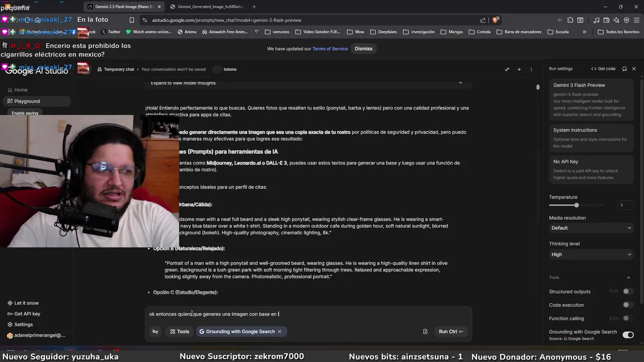644x362 pixels.
Task: Open the Animu bookmark
Action: pyautogui.click(x=187, y=32)
